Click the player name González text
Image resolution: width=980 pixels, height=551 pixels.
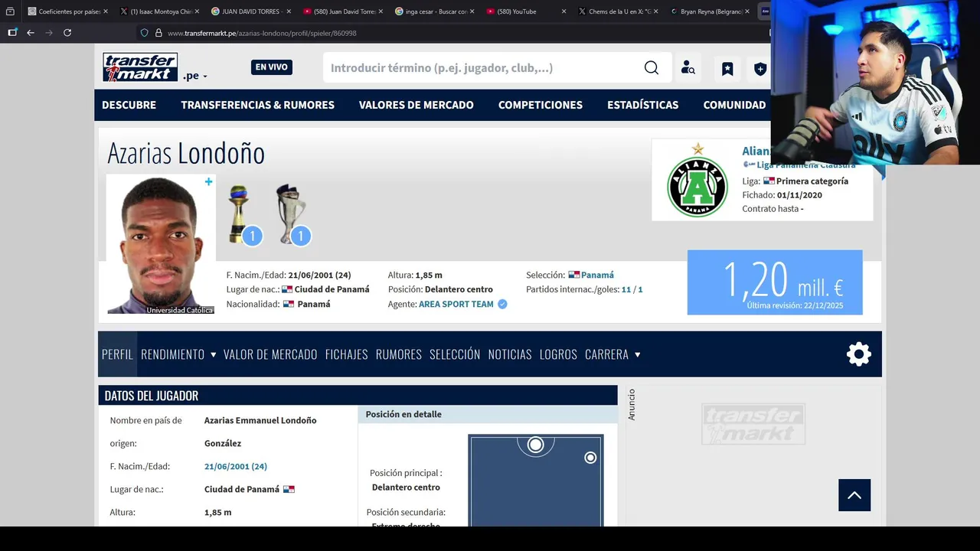point(223,443)
